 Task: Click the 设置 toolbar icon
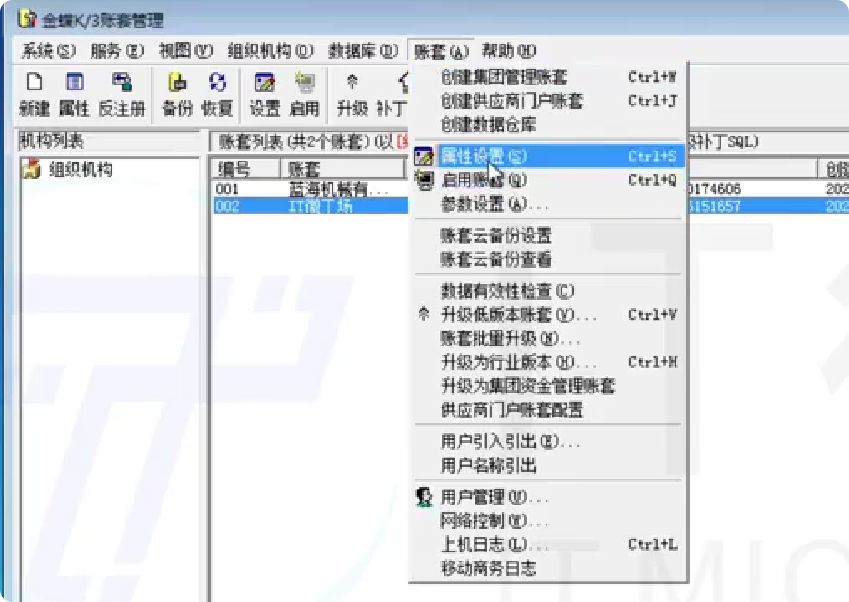tap(265, 94)
